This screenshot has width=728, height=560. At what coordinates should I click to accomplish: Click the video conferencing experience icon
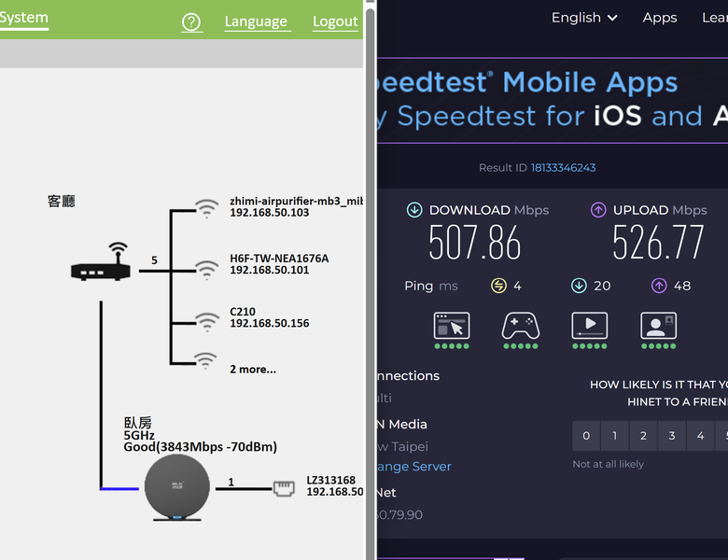click(658, 326)
